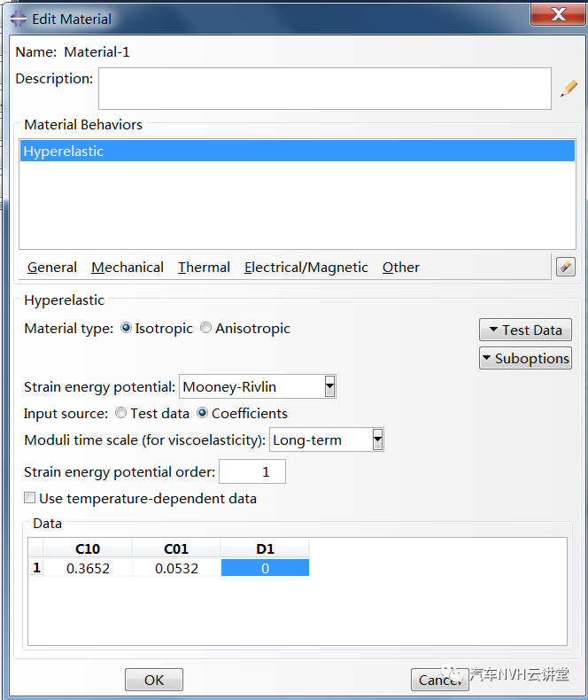Enable Use temperature-dependent data checkbox
The width and height of the screenshot is (588, 700).
click(x=29, y=498)
